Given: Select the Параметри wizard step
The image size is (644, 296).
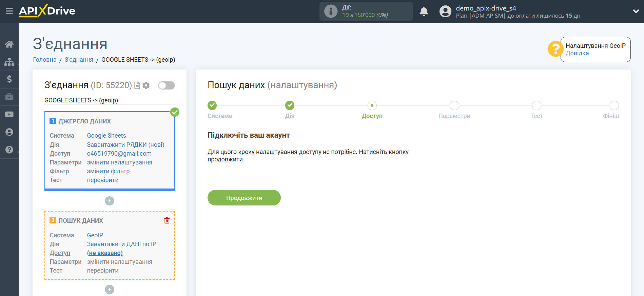Looking at the screenshot, I should (x=454, y=105).
